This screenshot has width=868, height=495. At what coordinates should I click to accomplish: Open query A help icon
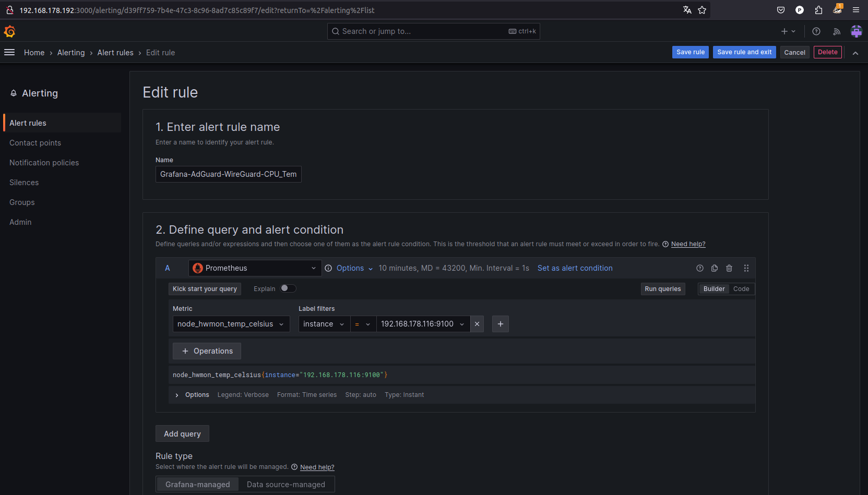700,268
